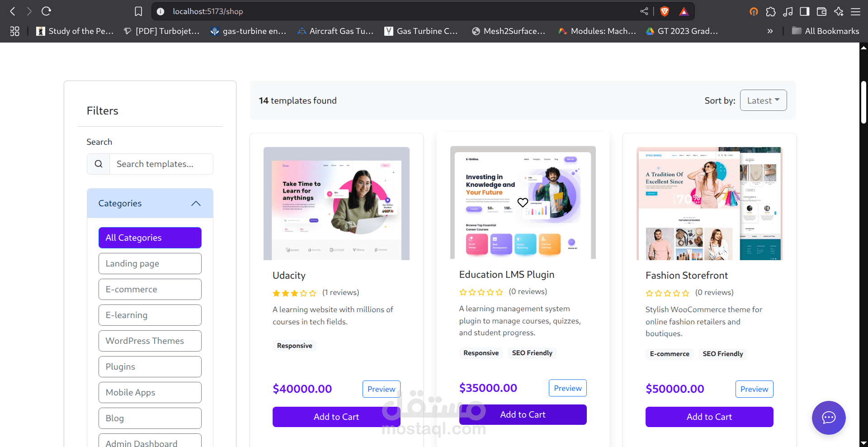Bookmark this page using the bookmark icon
The width and height of the screenshot is (868, 447).
tap(138, 11)
